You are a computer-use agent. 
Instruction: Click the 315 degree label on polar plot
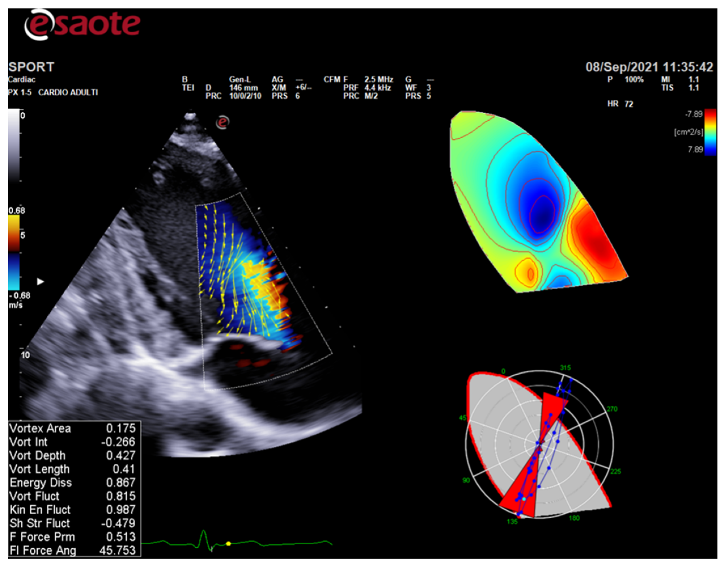pyautogui.click(x=565, y=368)
